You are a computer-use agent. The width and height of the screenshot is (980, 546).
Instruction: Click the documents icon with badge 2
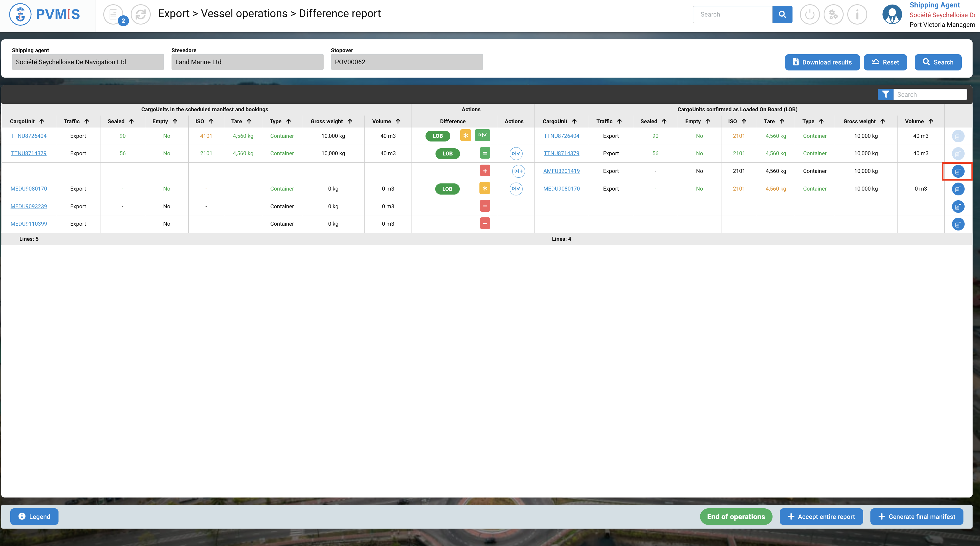(x=113, y=15)
